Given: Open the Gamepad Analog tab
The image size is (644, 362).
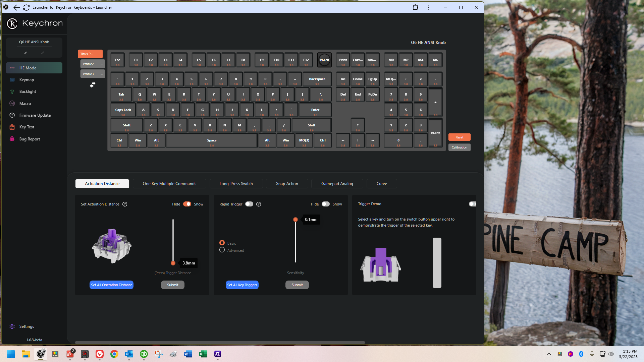Looking at the screenshot, I should click(337, 184).
